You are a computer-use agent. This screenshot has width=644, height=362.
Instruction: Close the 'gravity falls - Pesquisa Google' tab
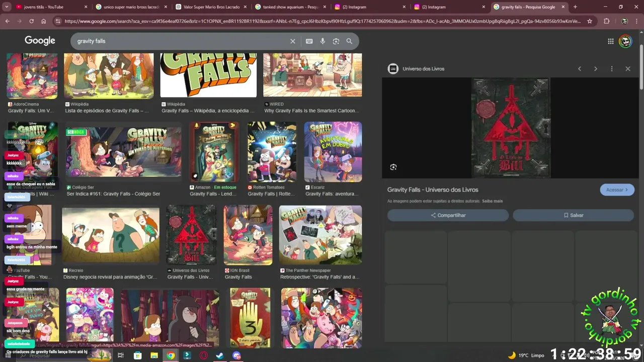pyautogui.click(x=563, y=7)
